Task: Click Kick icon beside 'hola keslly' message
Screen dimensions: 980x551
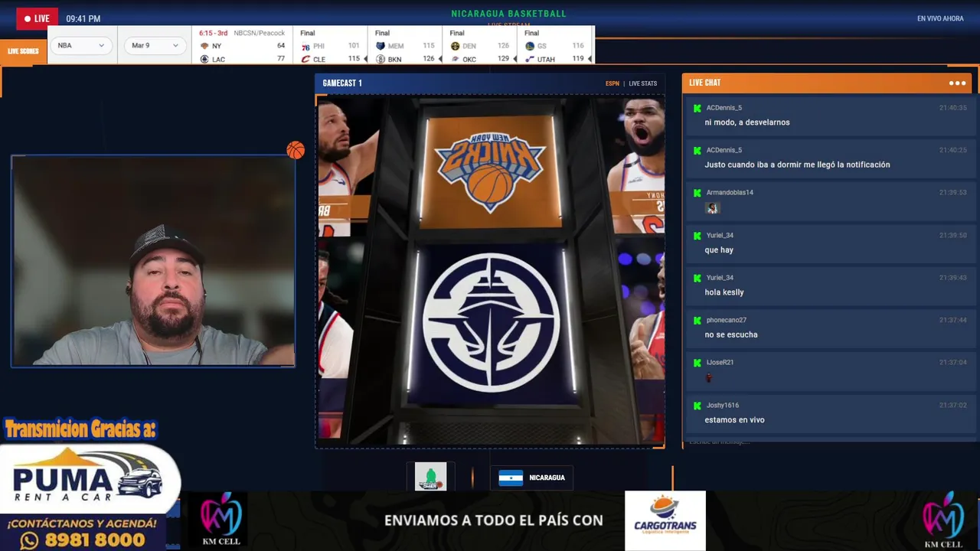Action: click(x=697, y=278)
